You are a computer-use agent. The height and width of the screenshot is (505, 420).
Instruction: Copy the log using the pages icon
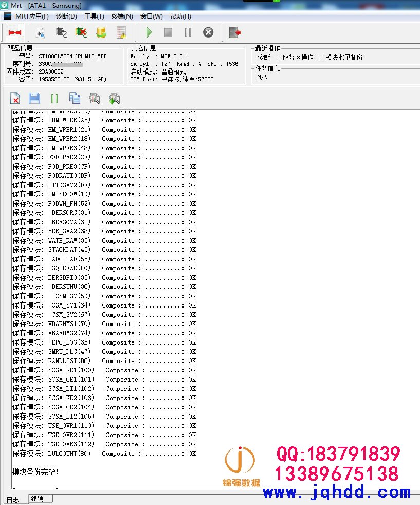click(x=75, y=98)
